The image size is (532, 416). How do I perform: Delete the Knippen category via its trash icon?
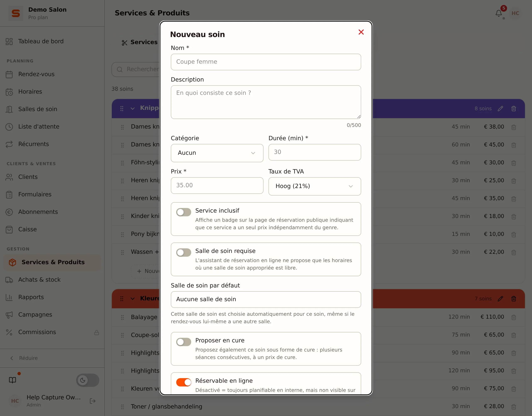(x=514, y=109)
